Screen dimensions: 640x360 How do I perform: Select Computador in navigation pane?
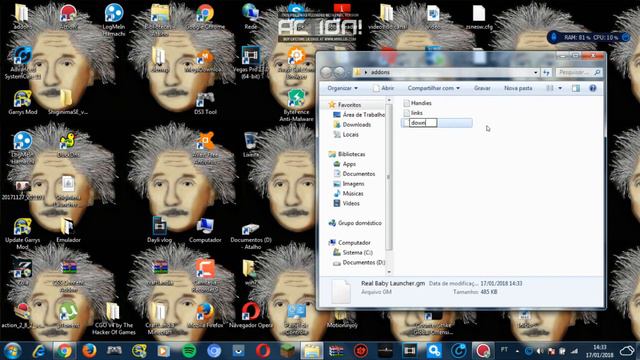(x=349, y=243)
